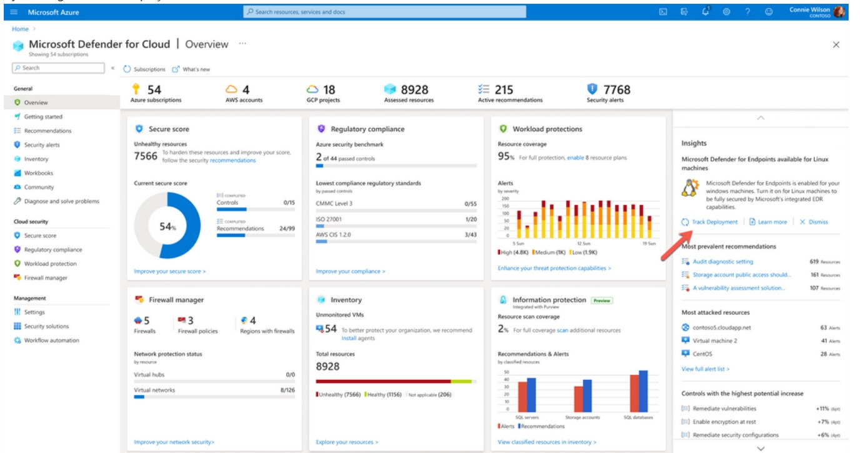Focus the top resource search bar
The image size is (868, 453).
click(384, 12)
